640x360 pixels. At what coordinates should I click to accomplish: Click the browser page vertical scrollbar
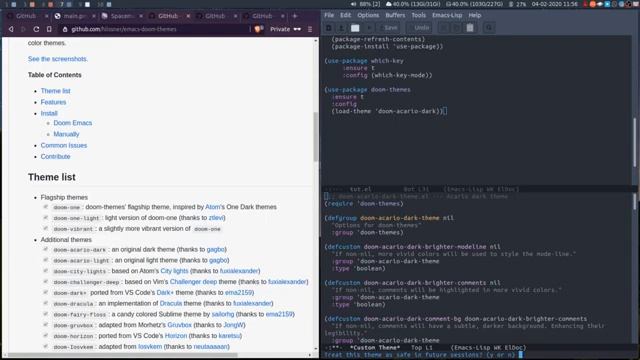[x=316, y=137]
